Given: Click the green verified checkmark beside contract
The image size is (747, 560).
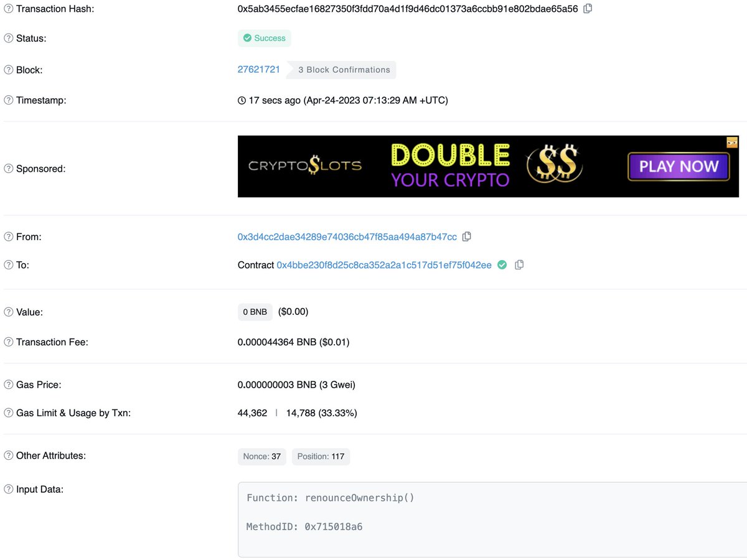Looking at the screenshot, I should click(502, 264).
